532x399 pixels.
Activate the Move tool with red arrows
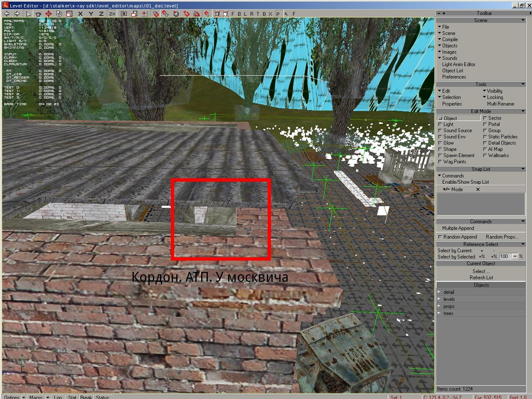tap(49, 14)
